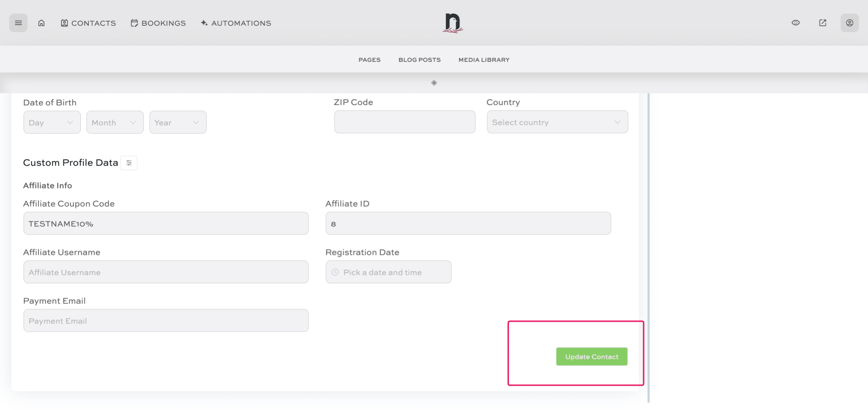Open the user account avatar icon
The height and width of the screenshot is (410, 868).
point(849,23)
